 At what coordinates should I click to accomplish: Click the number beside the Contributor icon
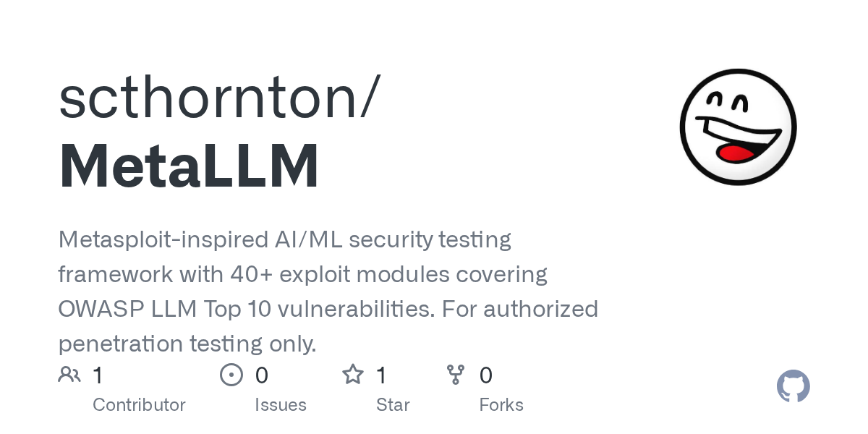pos(98,375)
